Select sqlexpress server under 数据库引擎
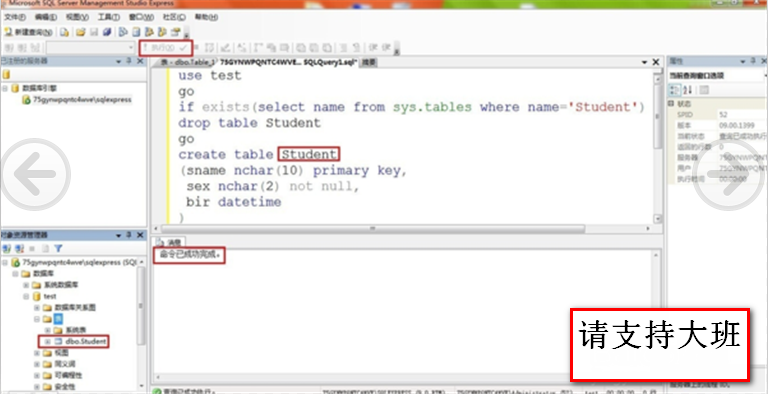 (82, 99)
